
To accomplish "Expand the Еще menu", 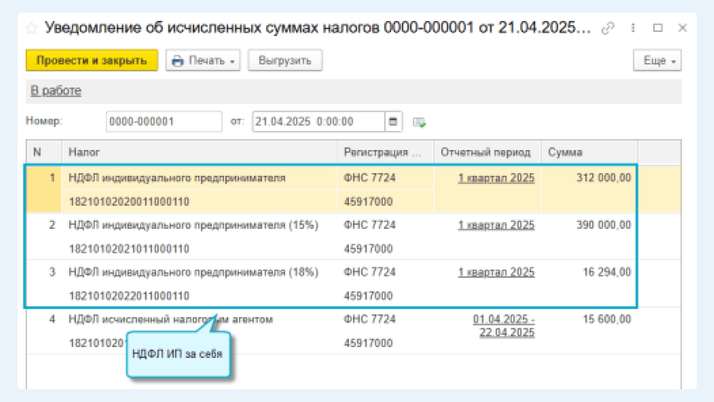I will (x=656, y=61).
